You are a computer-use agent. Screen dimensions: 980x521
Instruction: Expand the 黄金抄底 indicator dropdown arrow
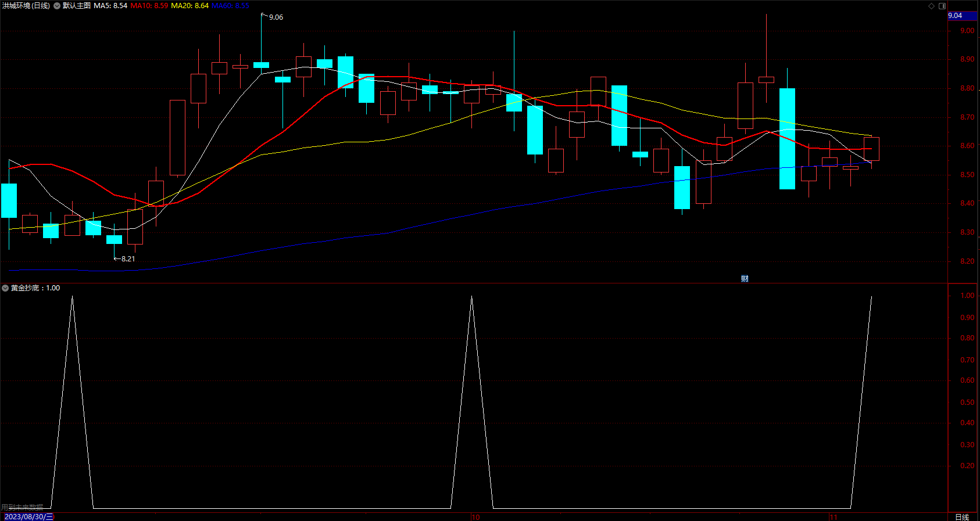(x=5, y=288)
